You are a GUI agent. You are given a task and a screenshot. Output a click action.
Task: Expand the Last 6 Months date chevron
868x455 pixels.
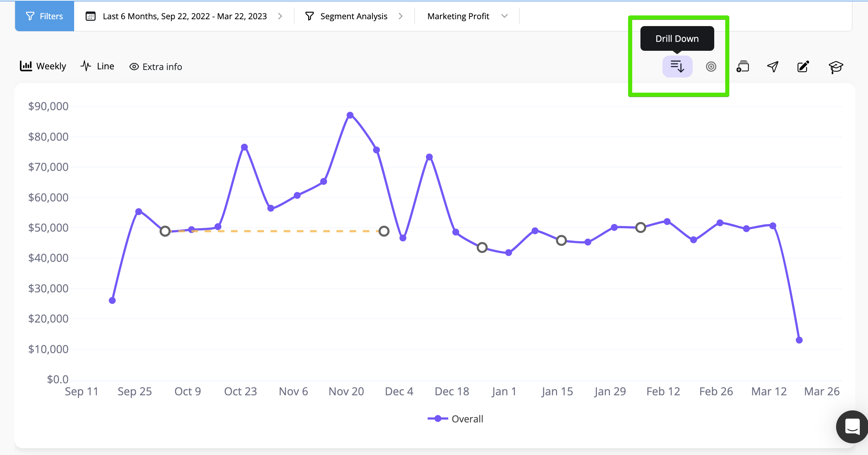coord(280,16)
